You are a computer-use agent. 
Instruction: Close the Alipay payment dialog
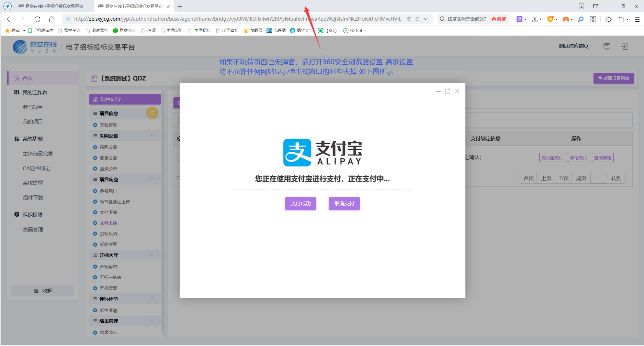[457, 91]
